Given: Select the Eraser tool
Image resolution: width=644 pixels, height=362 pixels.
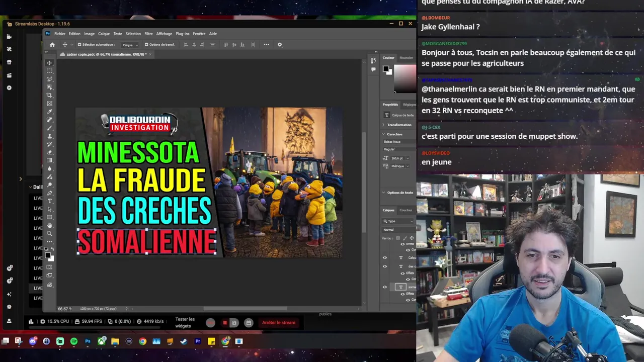Looking at the screenshot, I should point(49,152).
